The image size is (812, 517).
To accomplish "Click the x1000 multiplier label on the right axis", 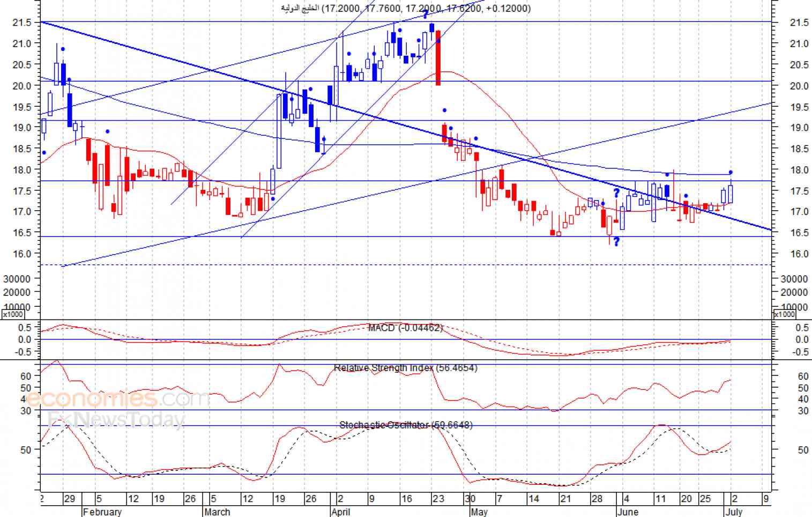I will click(784, 314).
